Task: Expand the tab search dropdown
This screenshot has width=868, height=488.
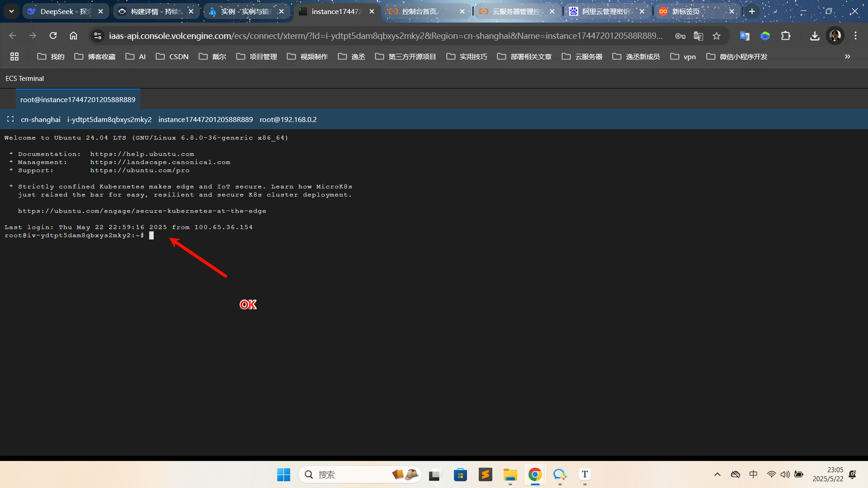Action: [x=11, y=11]
